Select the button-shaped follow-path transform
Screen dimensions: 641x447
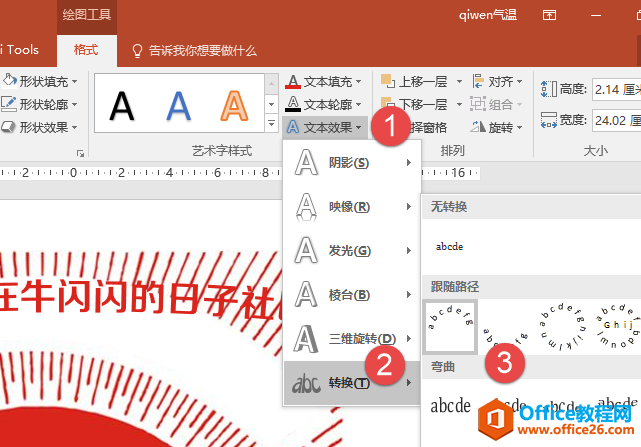coord(617,326)
